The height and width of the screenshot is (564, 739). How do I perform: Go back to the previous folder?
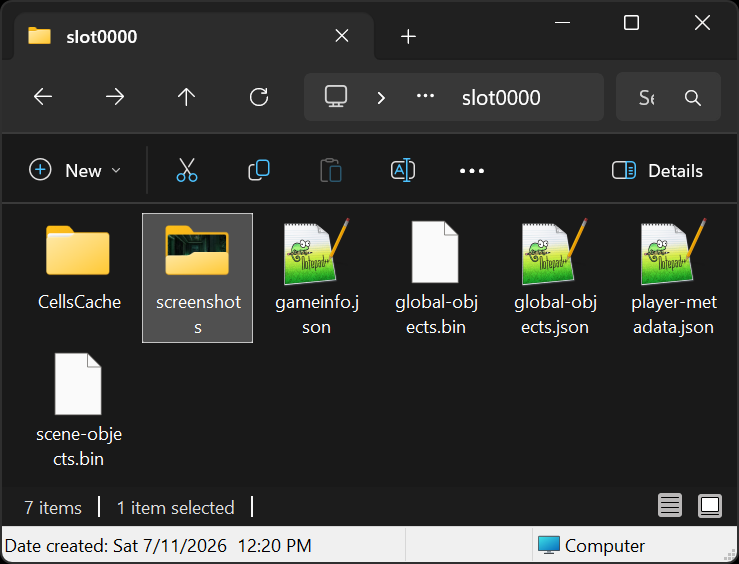click(x=43, y=97)
